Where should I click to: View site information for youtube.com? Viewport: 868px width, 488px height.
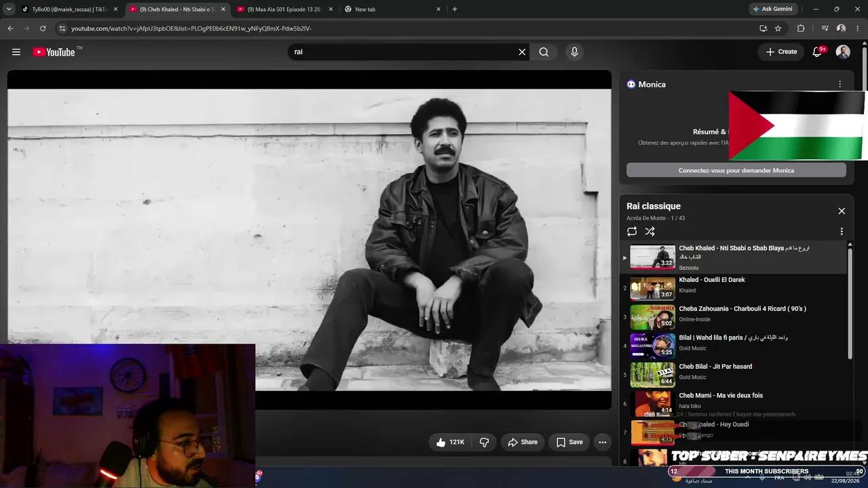click(x=62, y=28)
